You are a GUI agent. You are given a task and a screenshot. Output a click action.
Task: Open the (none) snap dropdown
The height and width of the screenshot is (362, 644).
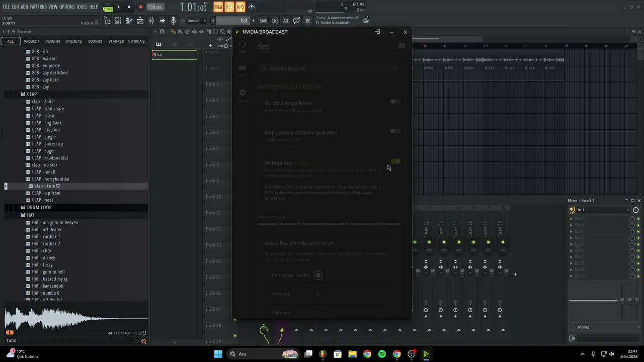[196, 21]
